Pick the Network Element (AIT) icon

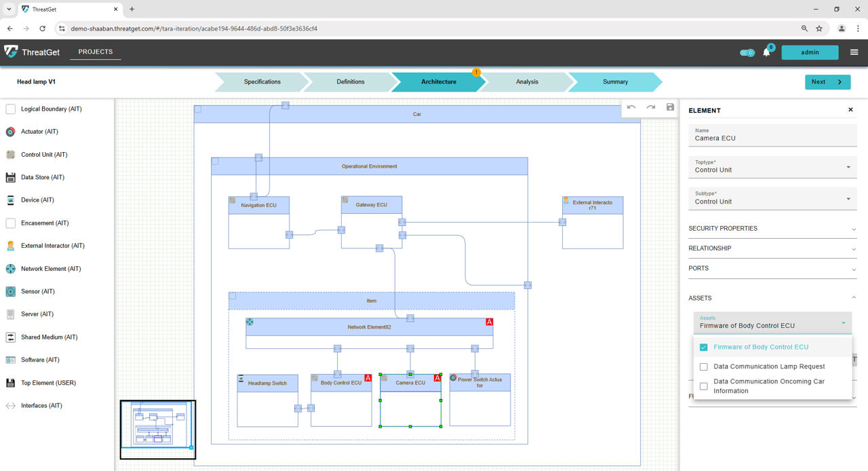(10, 269)
